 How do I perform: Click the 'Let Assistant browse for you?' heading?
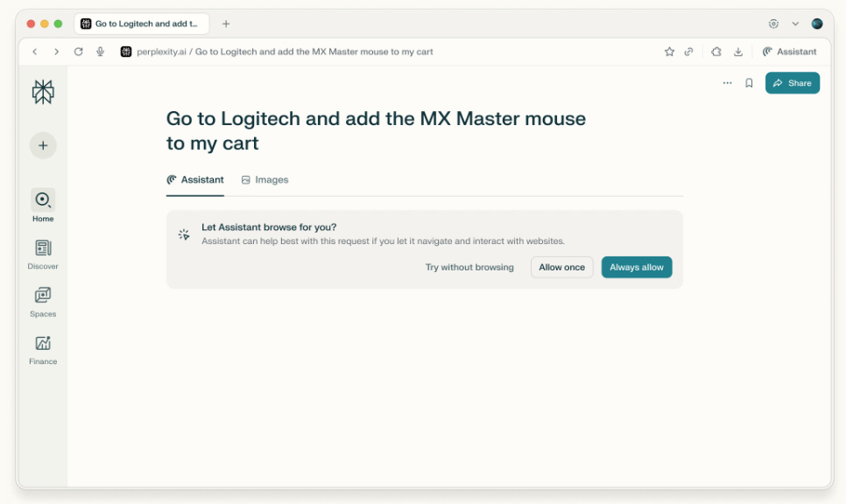[269, 227]
